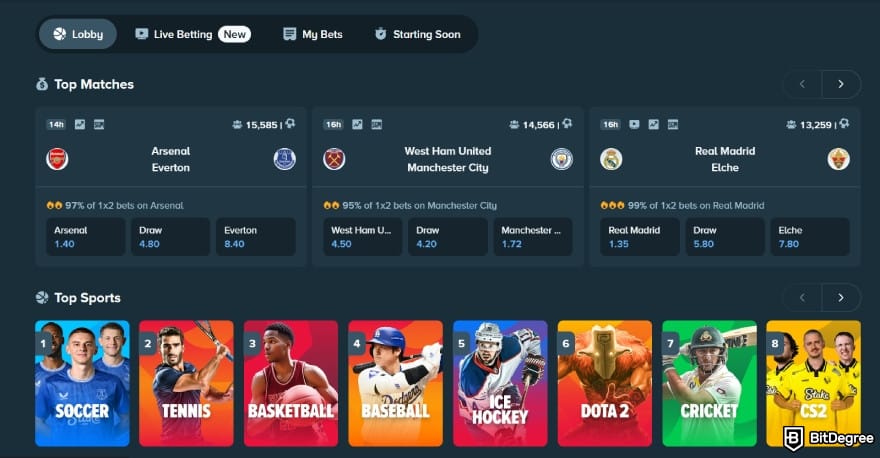
Task: Click bettors people icon next to 13,259
Action: (791, 125)
